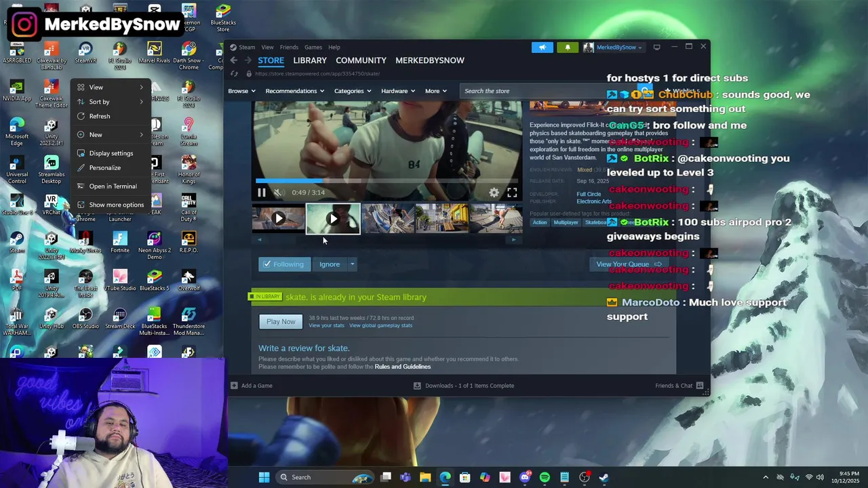Open File Explorer from the taskbar

(x=425, y=477)
